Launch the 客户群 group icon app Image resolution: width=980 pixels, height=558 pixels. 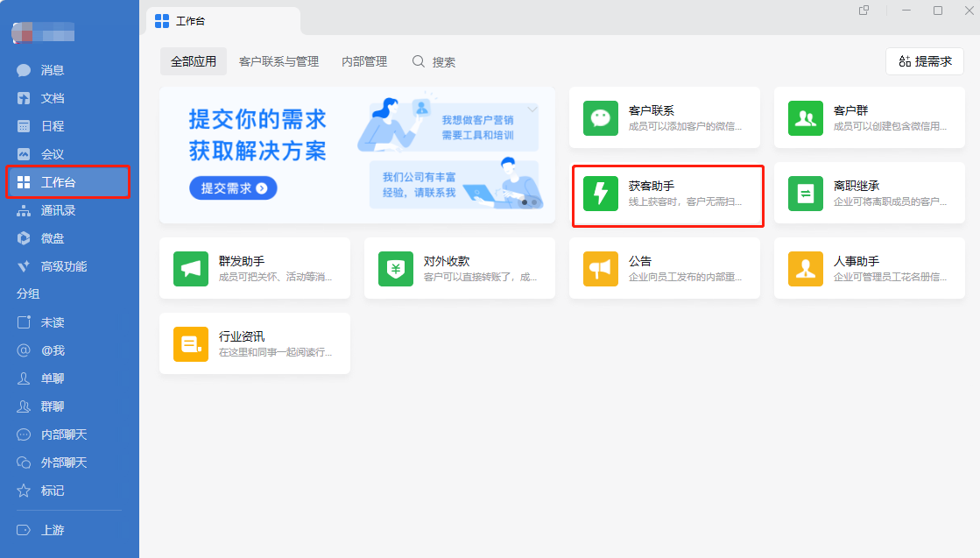coord(806,118)
